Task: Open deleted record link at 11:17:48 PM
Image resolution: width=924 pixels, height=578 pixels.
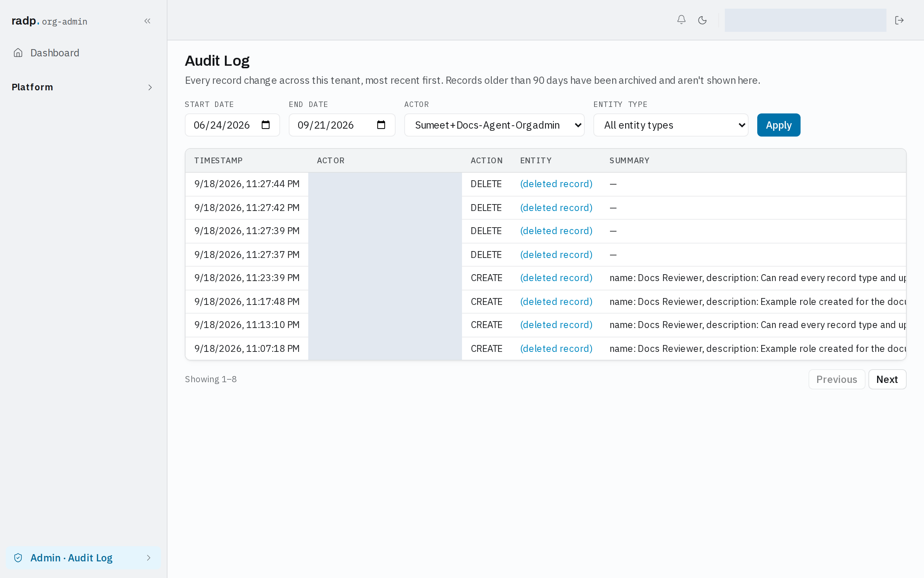Action: click(x=556, y=302)
